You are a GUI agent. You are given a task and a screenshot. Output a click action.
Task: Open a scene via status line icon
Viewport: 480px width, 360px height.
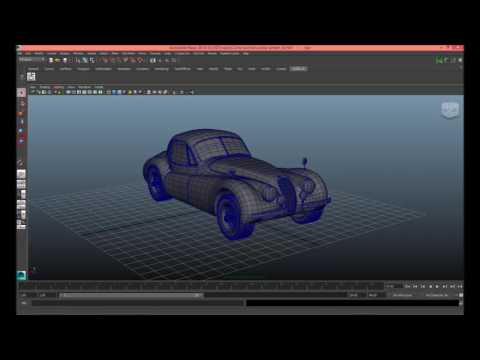point(58,60)
